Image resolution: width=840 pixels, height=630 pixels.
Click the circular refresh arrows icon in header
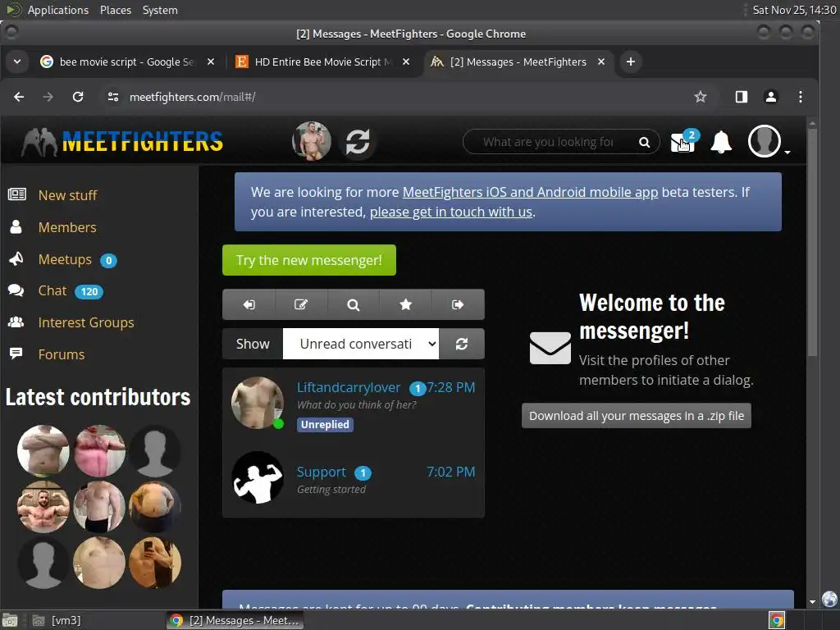click(x=358, y=142)
